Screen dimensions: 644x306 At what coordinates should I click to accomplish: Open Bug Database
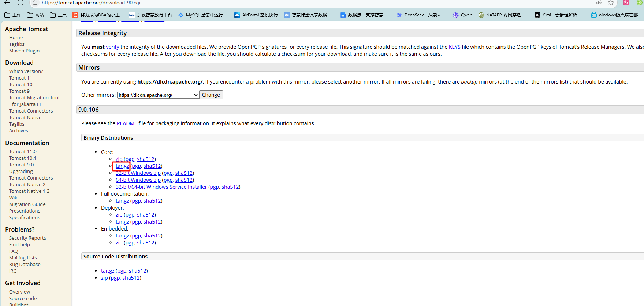click(25, 264)
